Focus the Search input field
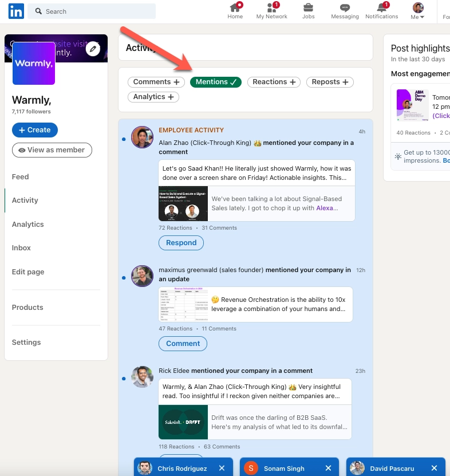This screenshot has height=476, width=450. click(x=92, y=11)
